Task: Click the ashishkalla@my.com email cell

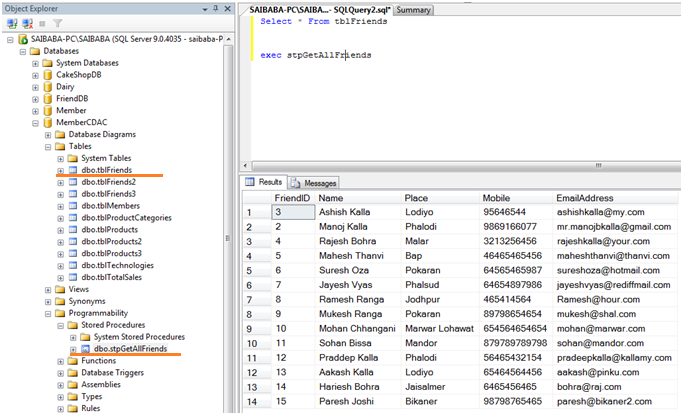Action: point(601,213)
